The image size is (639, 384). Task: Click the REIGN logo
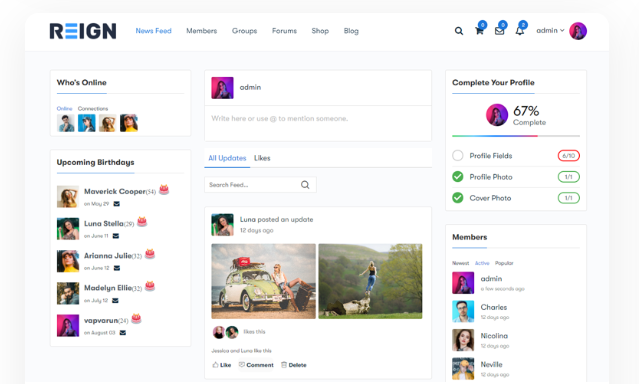point(83,31)
